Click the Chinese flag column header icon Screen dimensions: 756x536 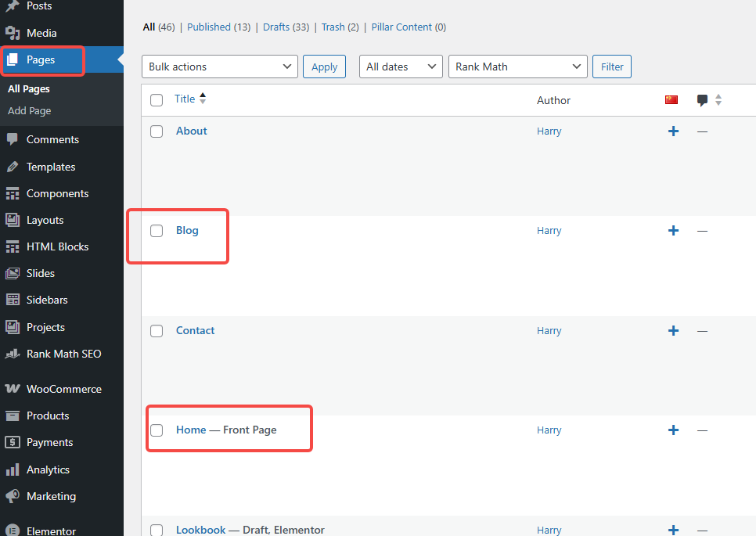[671, 100]
